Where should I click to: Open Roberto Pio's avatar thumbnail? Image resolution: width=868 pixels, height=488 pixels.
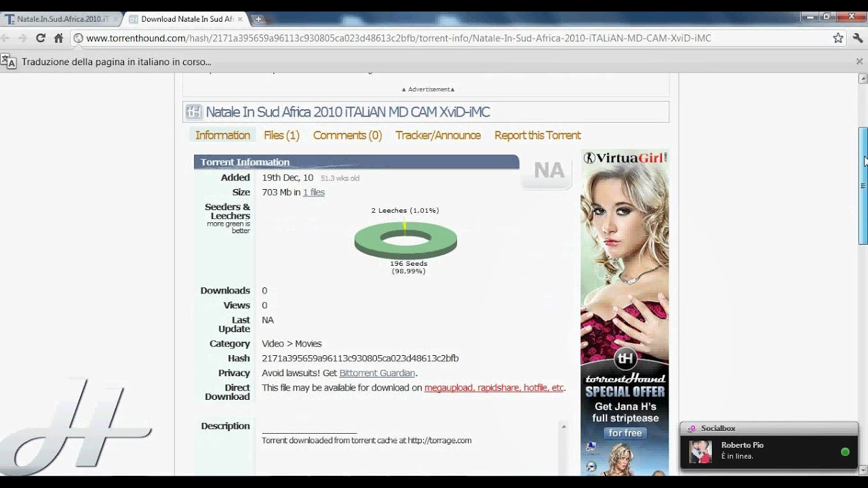(x=701, y=451)
